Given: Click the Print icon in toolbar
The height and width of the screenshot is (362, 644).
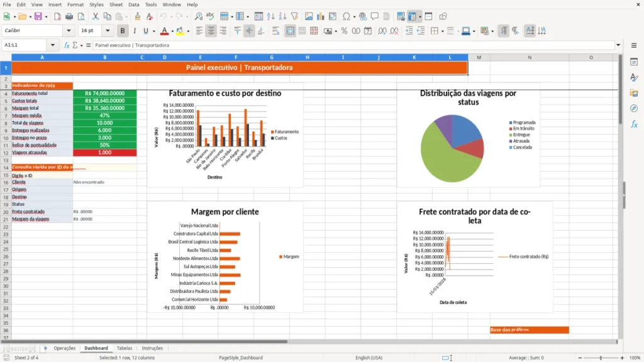Looking at the screenshot, I should [x=69, y=16].
